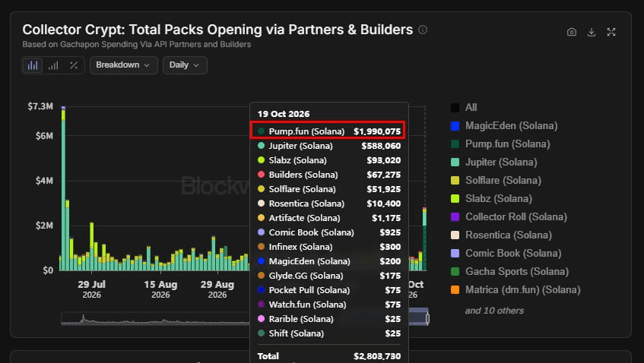Toggle Jupiter (Solana) legend entry
Image resolution: width=644 pixels, height=363 pixels.
[x=493, y=162]
